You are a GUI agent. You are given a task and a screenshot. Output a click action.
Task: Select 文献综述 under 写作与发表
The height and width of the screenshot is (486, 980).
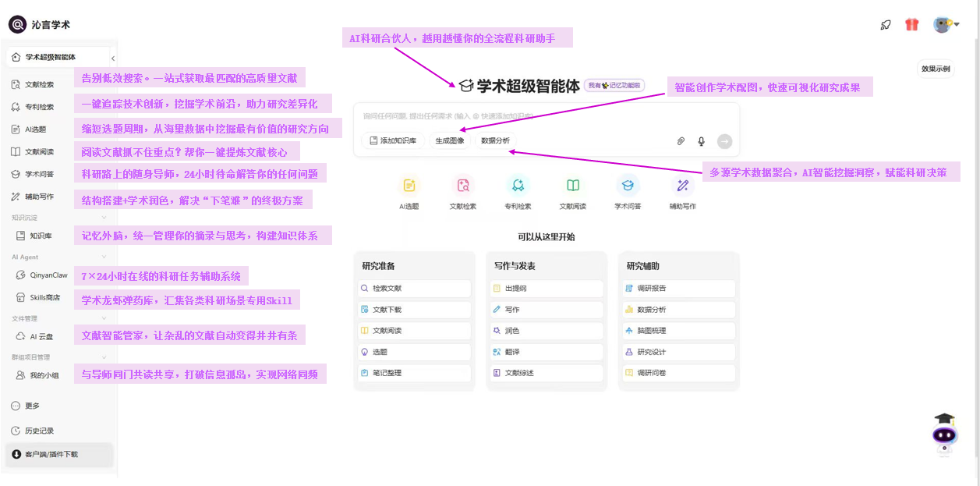[x=547, y=373]
